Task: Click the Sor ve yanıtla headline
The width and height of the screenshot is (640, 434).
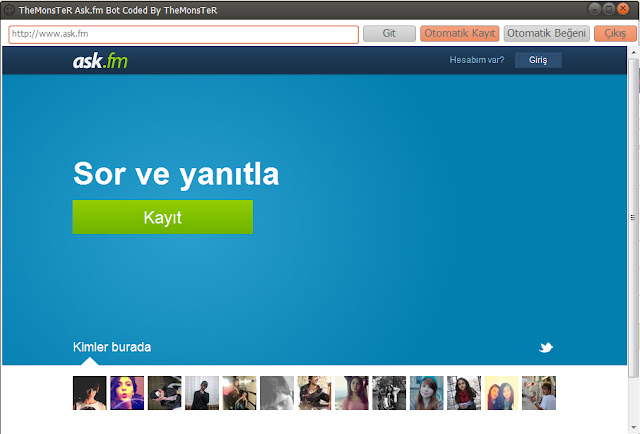Action: [176, 174]
